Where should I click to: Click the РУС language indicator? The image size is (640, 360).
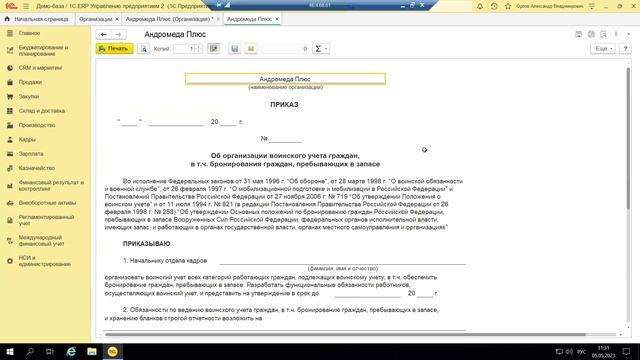click(582, 351)
